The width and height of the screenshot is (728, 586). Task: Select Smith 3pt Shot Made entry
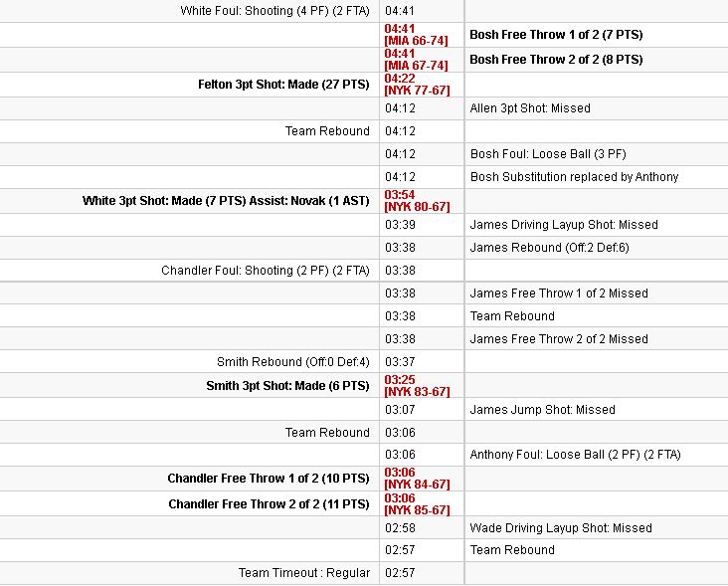(287, 386)
